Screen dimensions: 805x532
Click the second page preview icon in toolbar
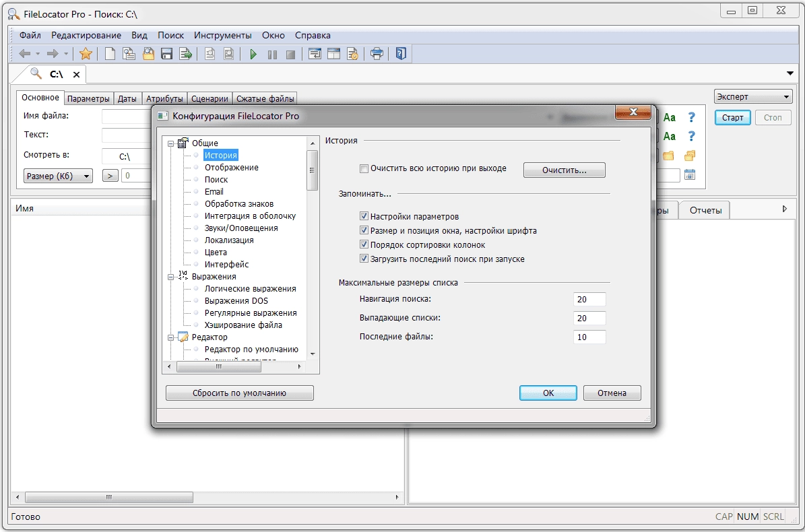(229, 53)
